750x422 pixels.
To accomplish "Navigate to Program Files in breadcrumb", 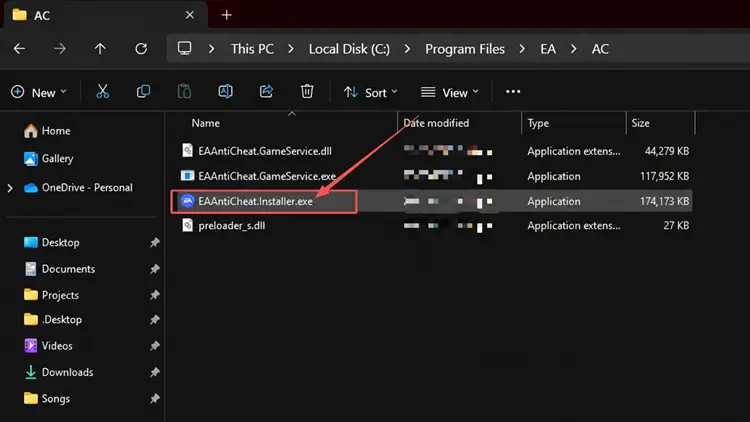I will point(464,49).
